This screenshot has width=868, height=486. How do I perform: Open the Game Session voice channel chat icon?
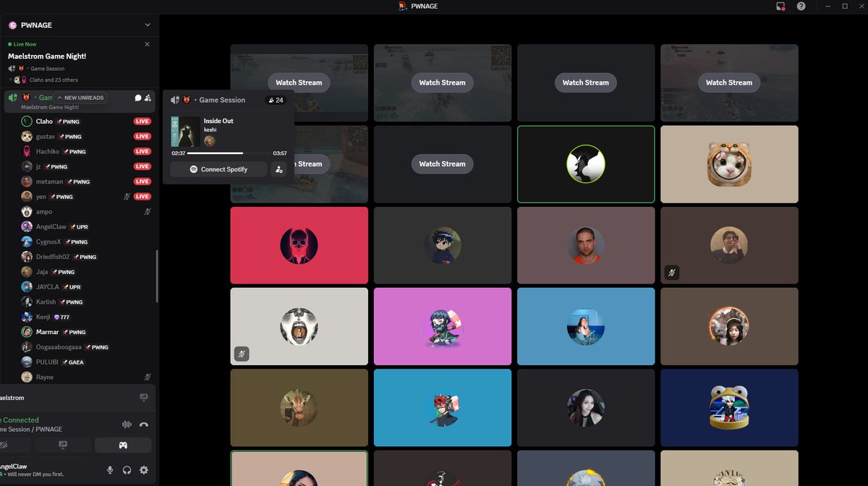[x=138, y=98]
